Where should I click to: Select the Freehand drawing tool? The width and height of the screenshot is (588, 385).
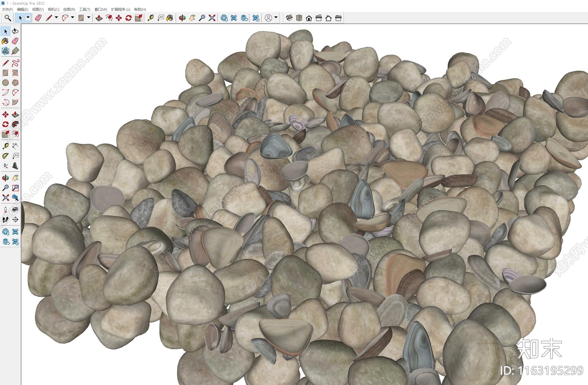(x=15, y=63)
